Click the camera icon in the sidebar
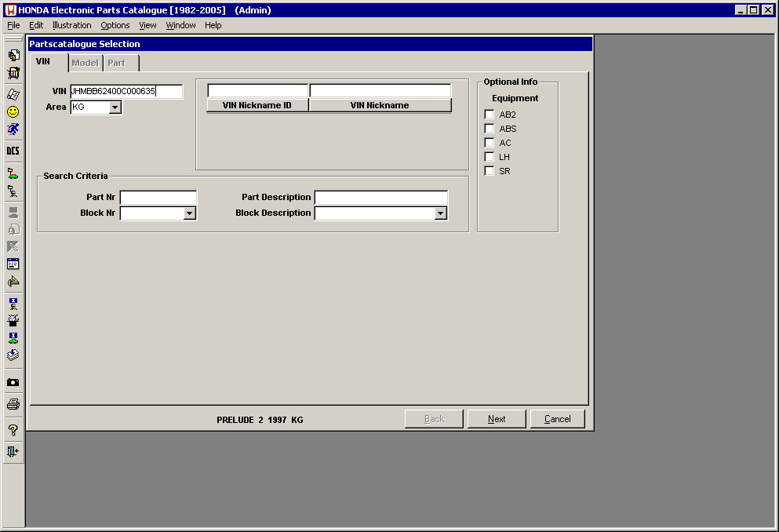The width and height of the screenshot is (779, 532). click(x=13, y=382)
